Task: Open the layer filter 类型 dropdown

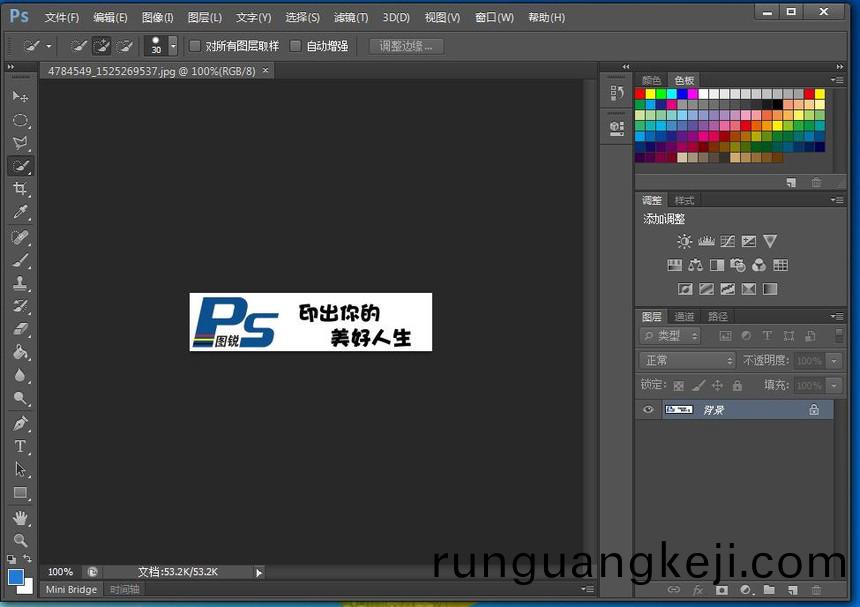Action: [x=670, y=336]
